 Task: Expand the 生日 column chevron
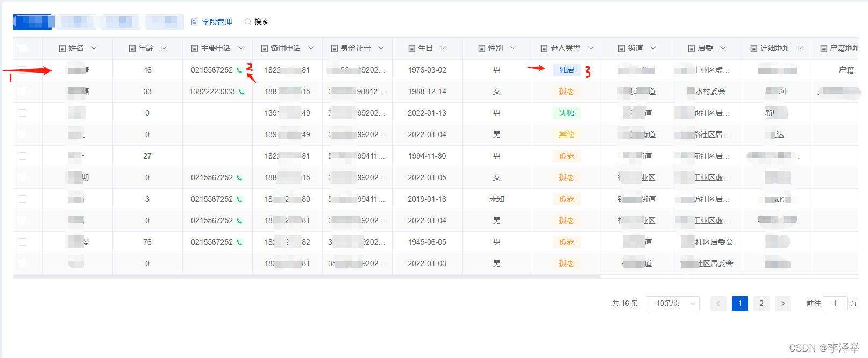(444, 48)
